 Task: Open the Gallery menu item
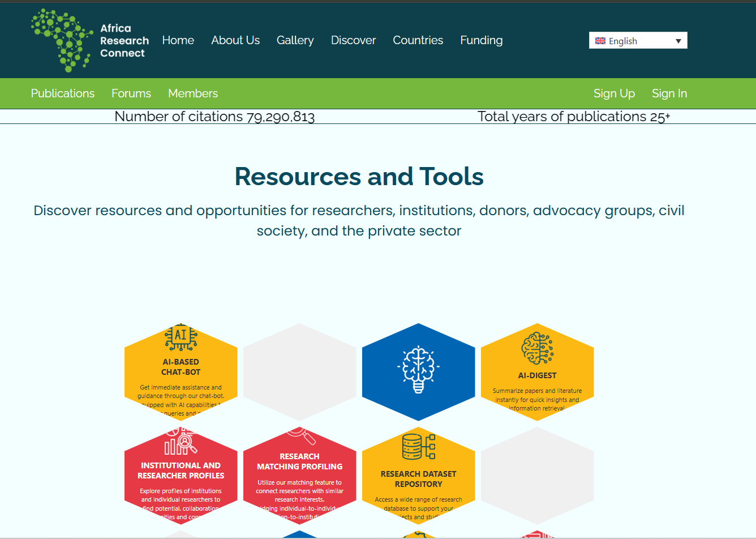click(x=295, y=40)
